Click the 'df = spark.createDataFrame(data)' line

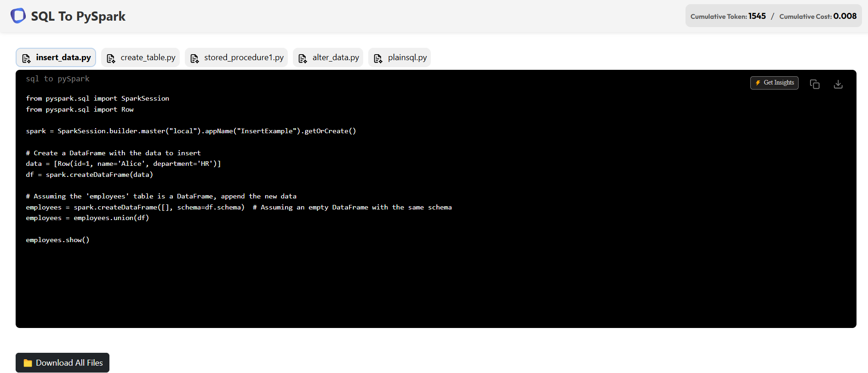pyautogui.click(x=89, y=175)
